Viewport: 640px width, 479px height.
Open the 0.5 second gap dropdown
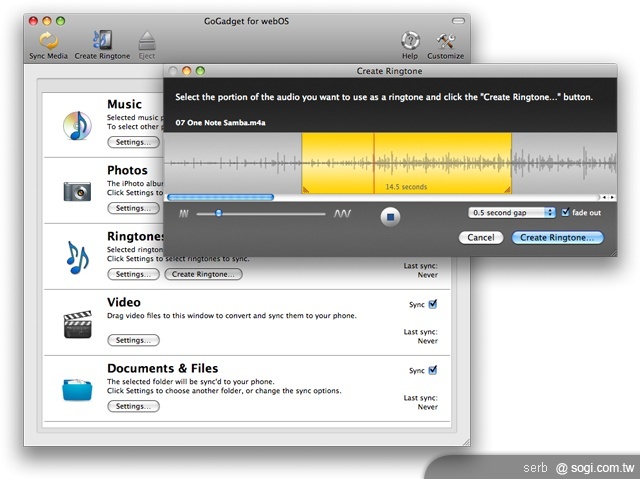point(512,213)
